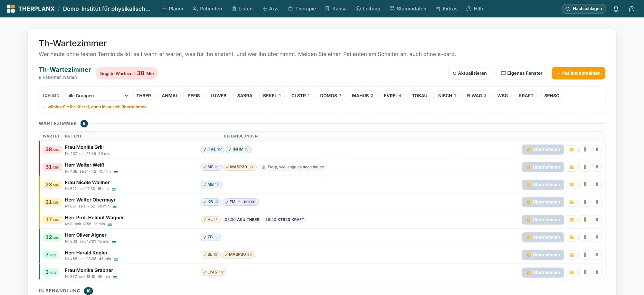Click the Aktualisieren button
The image size is (644, 295).
tap(469, 73)
